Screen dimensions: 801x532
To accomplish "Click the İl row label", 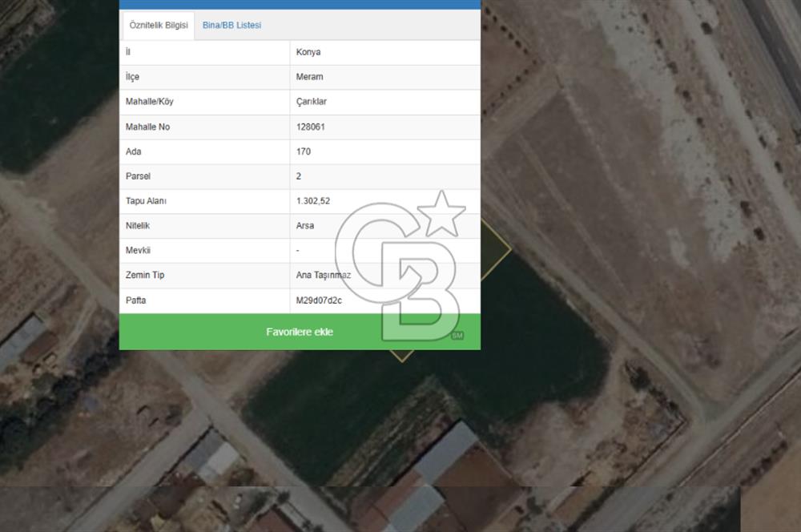I will [128, 52].
